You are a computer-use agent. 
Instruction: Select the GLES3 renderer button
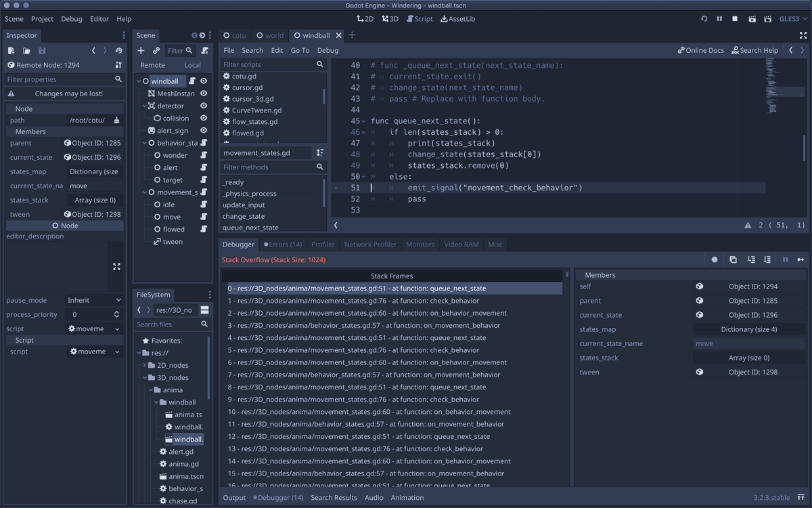[x=792, y=19]
